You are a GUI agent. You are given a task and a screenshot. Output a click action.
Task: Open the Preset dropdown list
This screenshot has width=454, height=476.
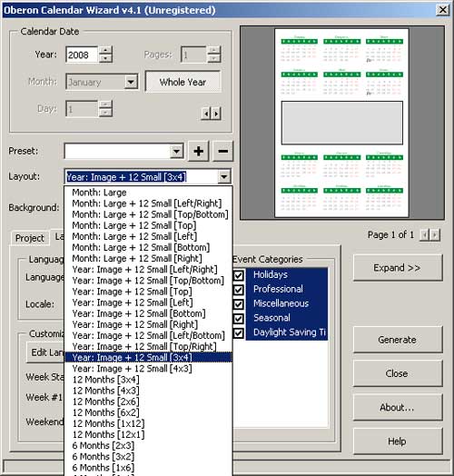176,151
